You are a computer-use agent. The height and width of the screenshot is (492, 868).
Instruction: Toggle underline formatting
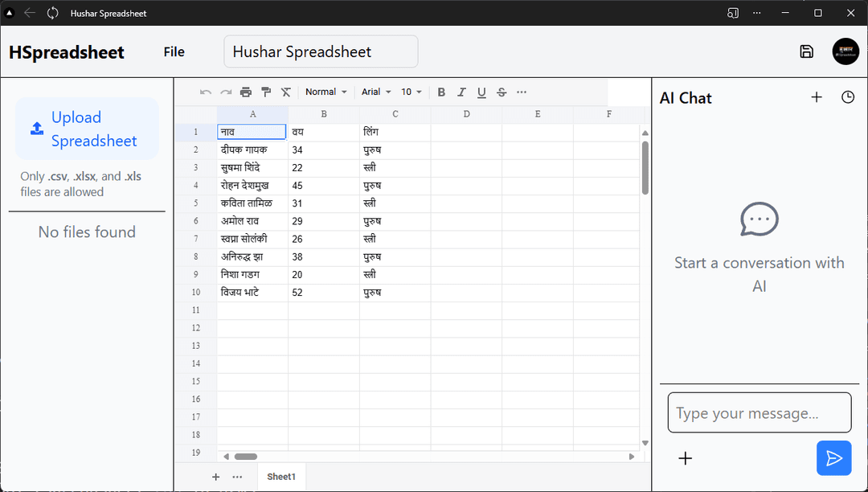pos(481,92)
